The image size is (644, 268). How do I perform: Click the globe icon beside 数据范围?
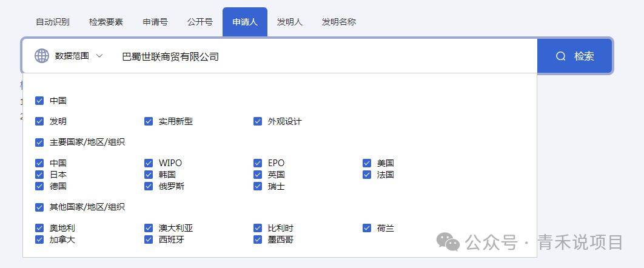(42, 56)
